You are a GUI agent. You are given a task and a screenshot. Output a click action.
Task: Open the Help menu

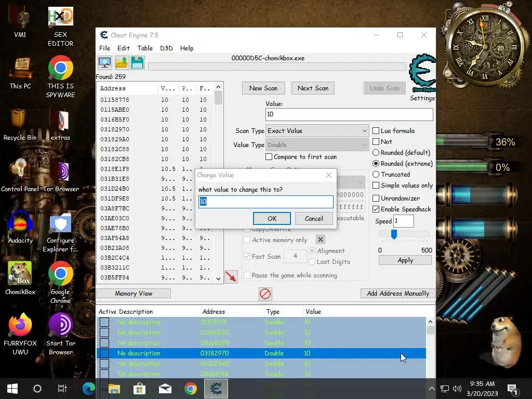pos(187,48)
